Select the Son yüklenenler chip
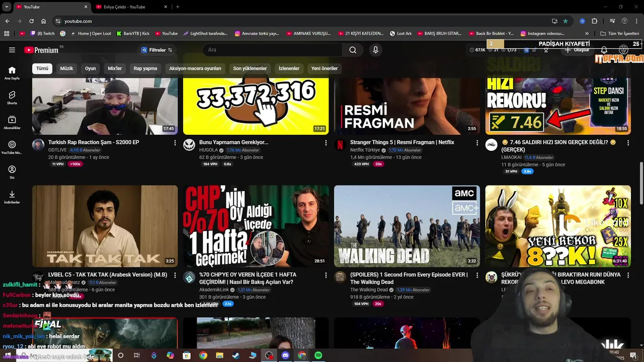 pyautogui.click(x=250, y=68)
